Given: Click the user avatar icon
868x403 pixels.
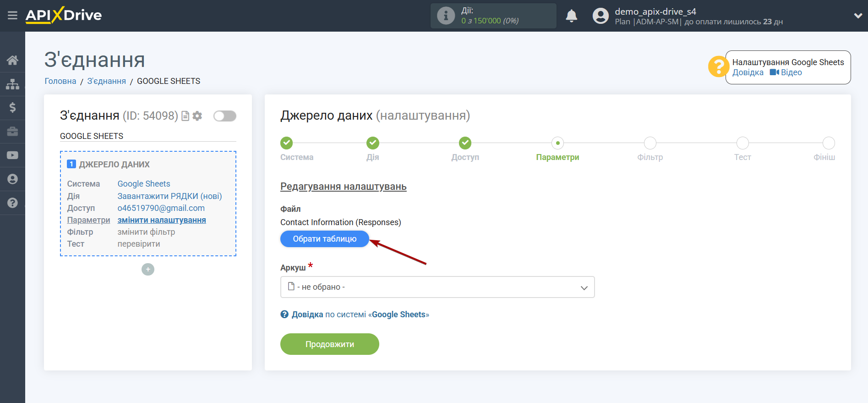Looking at the screenshot, I should click(x=601, y=16).
